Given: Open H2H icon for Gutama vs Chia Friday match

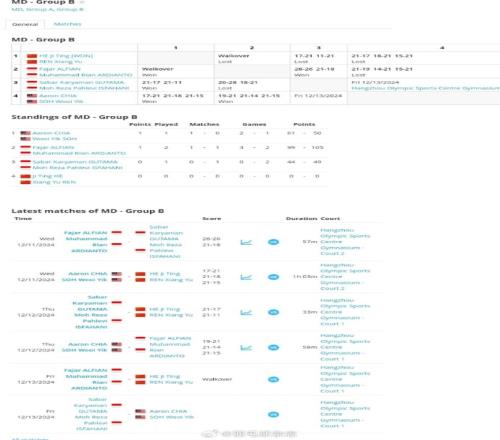Looking at the screenshot, I should coord(273,415).
